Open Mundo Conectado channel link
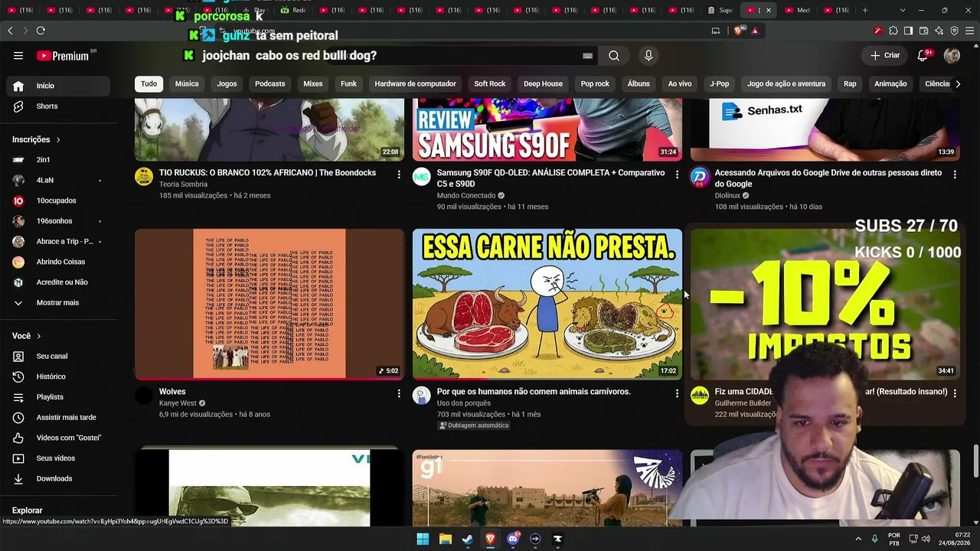This screenshot has height=551, width=980. (x=465, y=195)
